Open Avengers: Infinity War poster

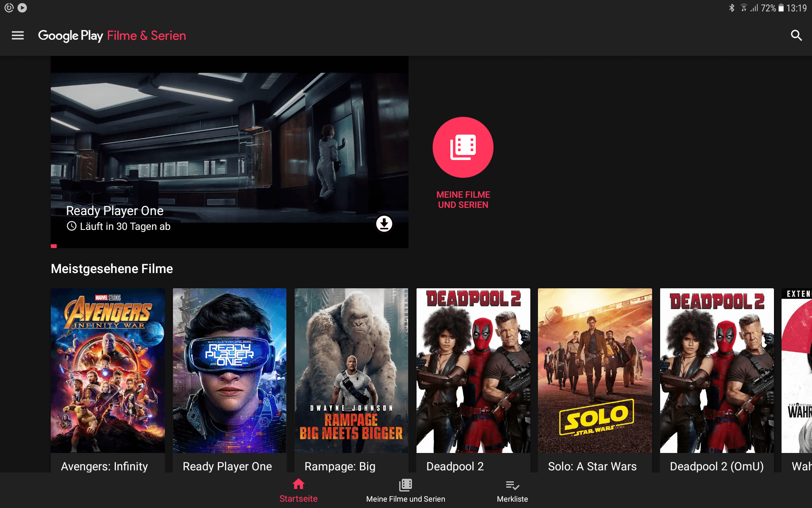[108, 370]
